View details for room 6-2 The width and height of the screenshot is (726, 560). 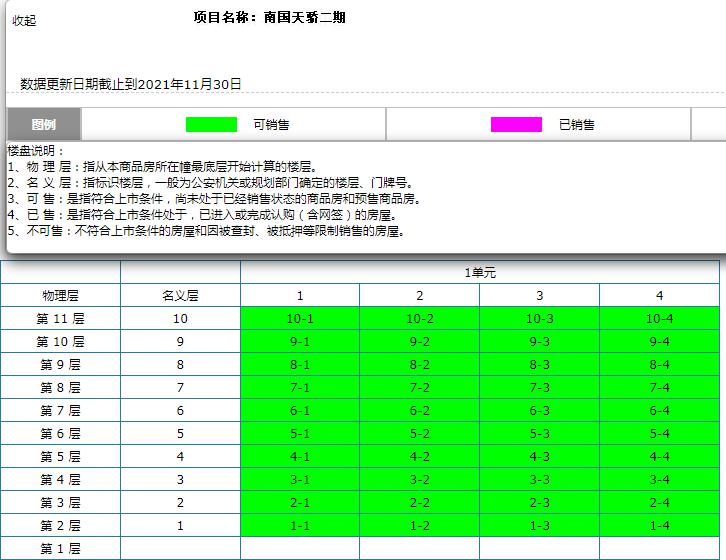(x=419, y=410)
